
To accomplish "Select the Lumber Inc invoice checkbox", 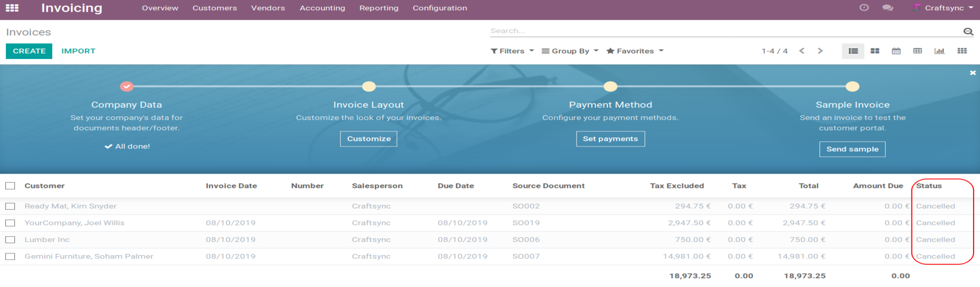I will click(x=10, y=240).
